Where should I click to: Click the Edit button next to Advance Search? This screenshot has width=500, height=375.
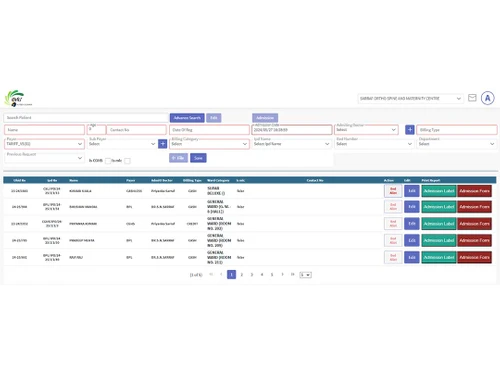click(214, 118)
